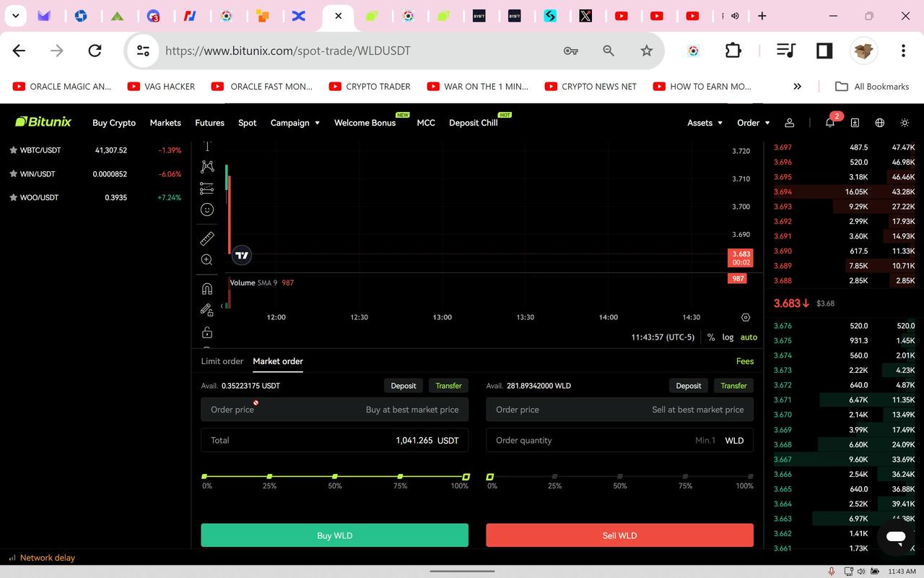Select the forecasting and position tool

point(207,188)
